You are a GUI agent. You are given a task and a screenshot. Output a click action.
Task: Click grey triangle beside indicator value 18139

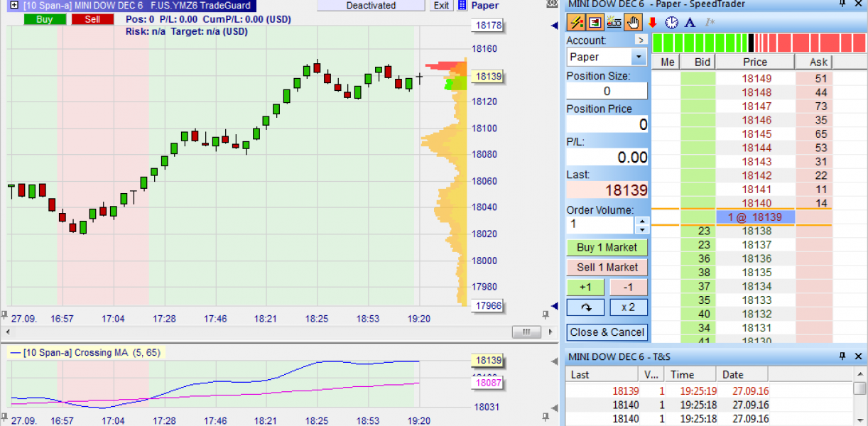[x=555, y=361]
